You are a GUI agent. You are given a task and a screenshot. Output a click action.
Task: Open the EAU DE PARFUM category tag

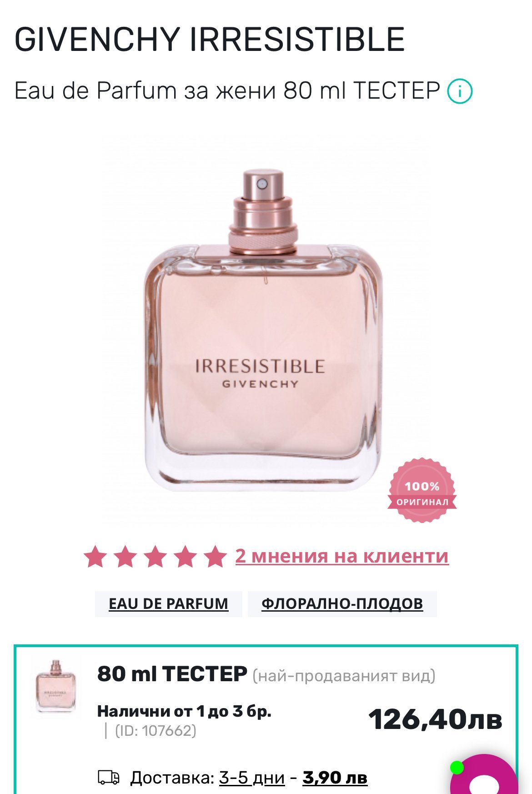pyautogui.click(x=168, y=604)
